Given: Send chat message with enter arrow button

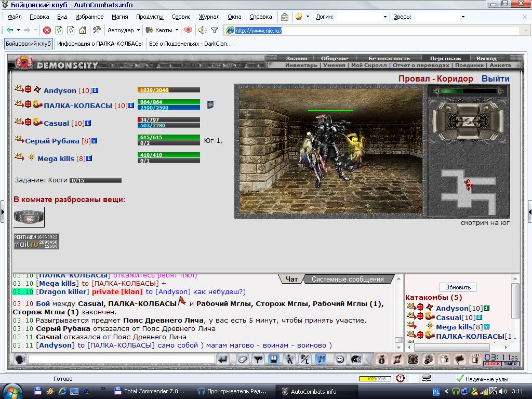Looking at the screenshot, I should pos(223,360).
